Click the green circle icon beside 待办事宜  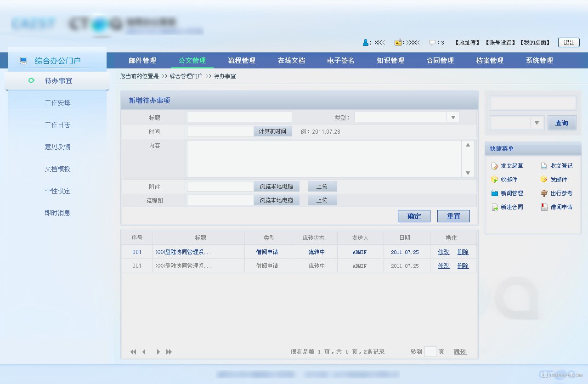(x=31, y=80)
